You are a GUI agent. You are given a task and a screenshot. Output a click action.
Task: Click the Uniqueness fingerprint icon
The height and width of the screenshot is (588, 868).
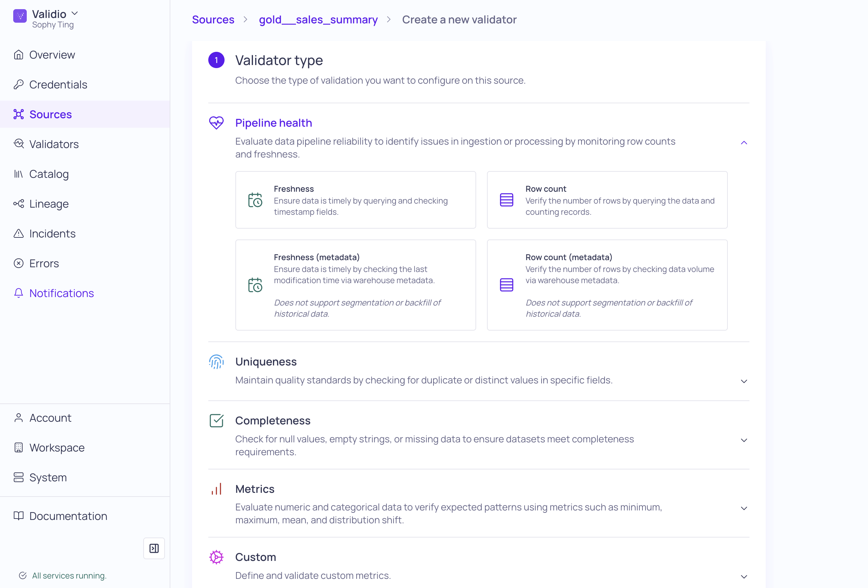(x=216, y=362)
